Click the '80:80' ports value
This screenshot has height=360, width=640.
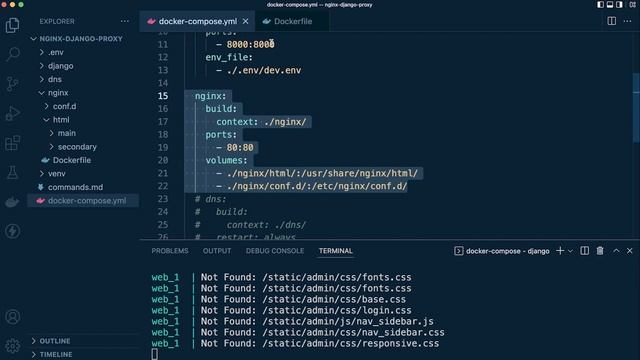240,147
